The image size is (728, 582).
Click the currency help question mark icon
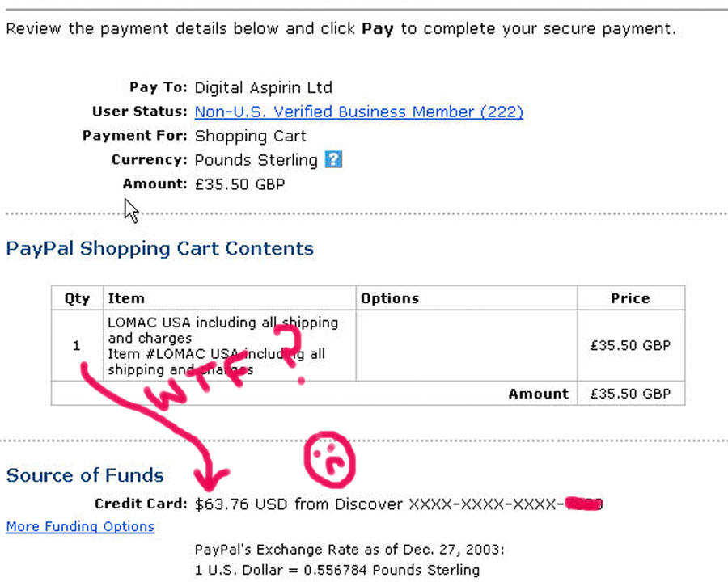[333, 160]
